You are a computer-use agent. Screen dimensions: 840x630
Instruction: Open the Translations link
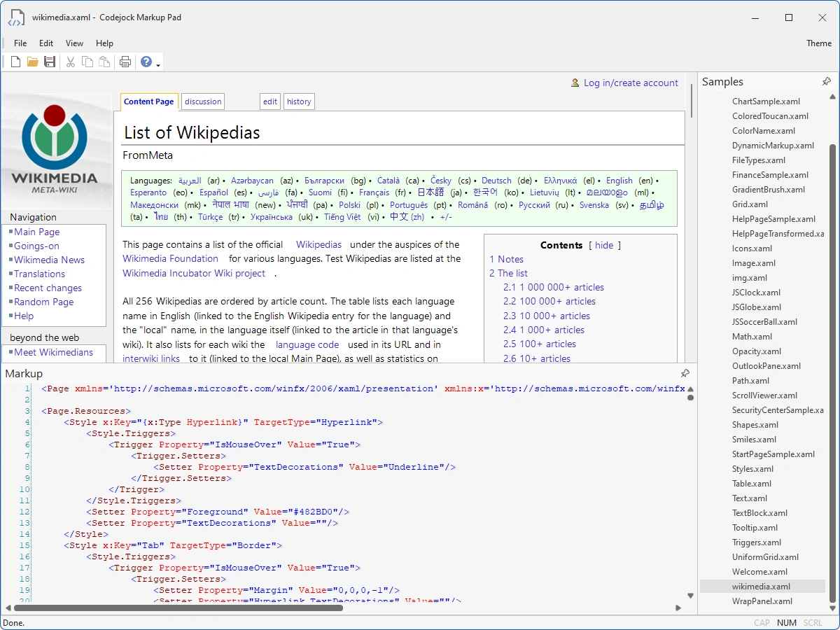[39, 274]
